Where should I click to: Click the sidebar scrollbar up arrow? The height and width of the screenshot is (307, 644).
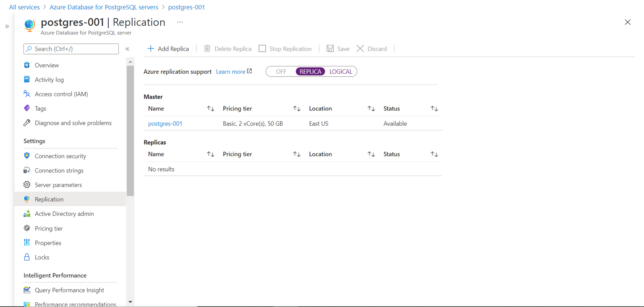click(130, 61)
